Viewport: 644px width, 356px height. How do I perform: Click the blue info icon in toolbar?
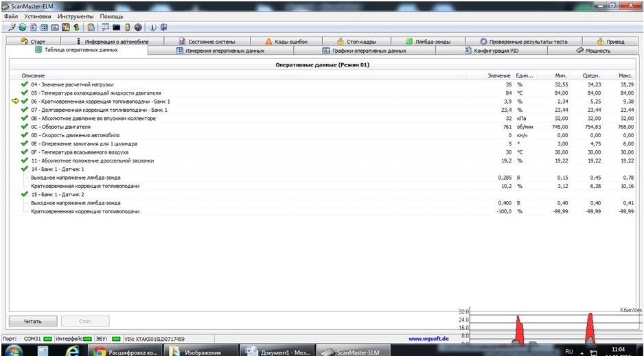click(x=152, y=27)
